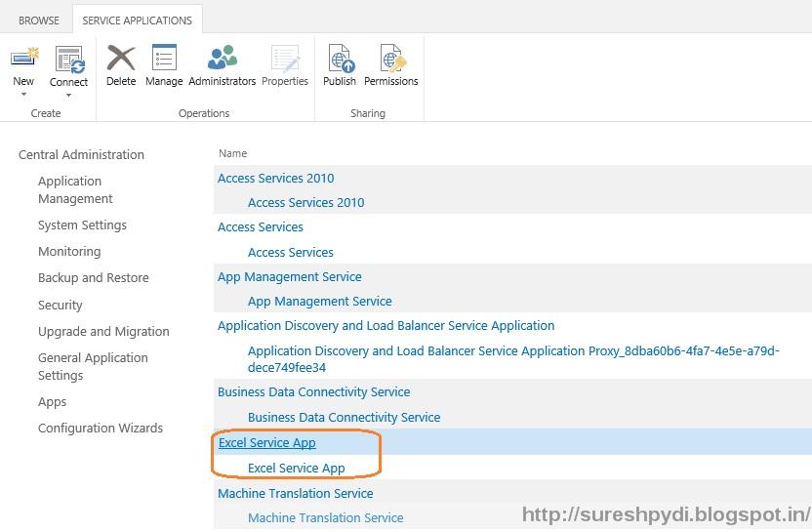Click the Properties ribbon icon
812x532 pixels.
(285, 58)
